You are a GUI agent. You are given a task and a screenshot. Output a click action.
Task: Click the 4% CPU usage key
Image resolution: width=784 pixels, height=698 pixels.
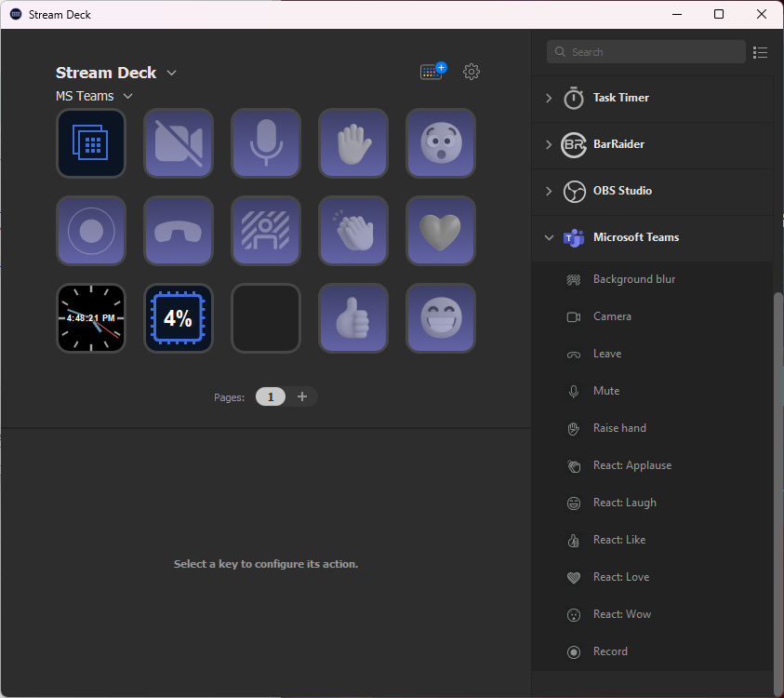[179, 318]
